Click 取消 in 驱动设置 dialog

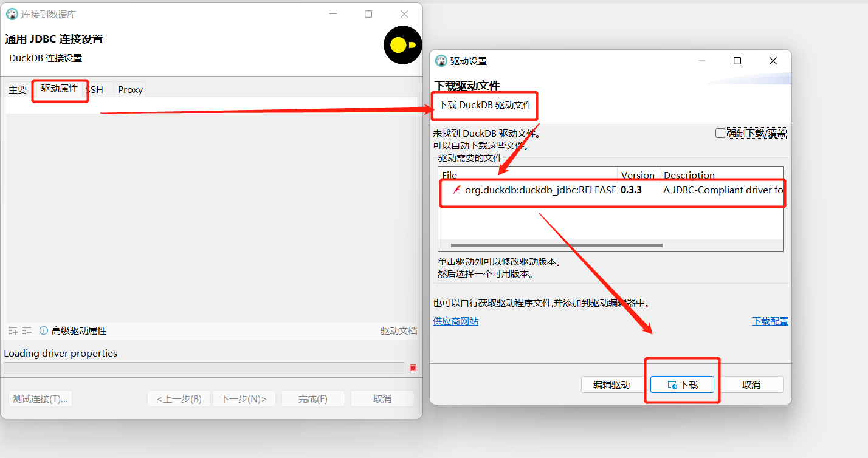[x=751, y=385]
